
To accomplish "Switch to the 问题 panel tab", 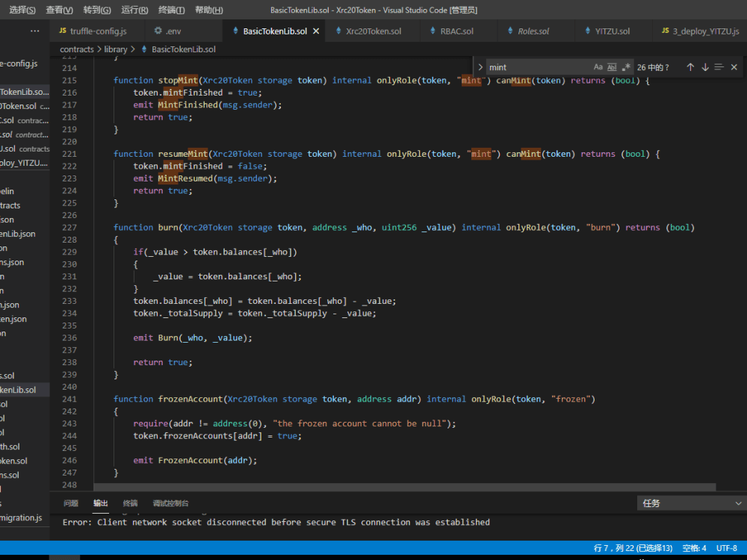I will tap(71, 503).
